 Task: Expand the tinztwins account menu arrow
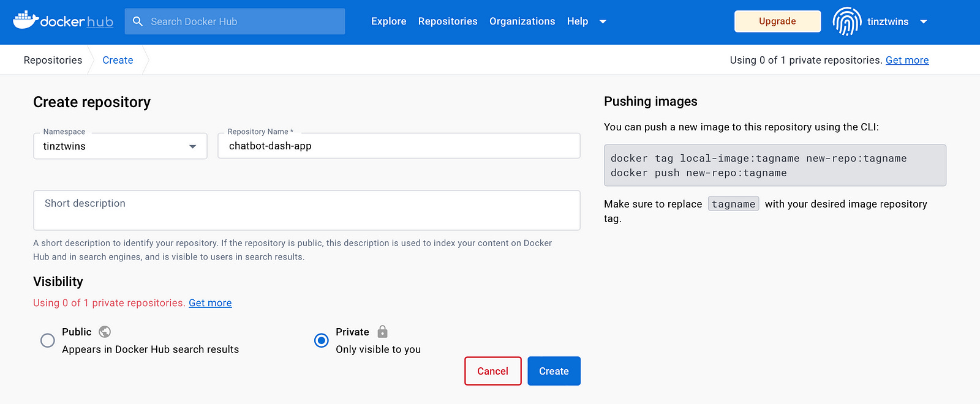click(924, 21)
